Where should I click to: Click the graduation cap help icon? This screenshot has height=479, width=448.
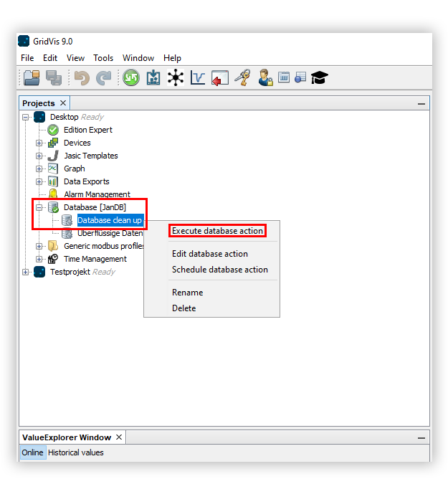coord(319,77)
